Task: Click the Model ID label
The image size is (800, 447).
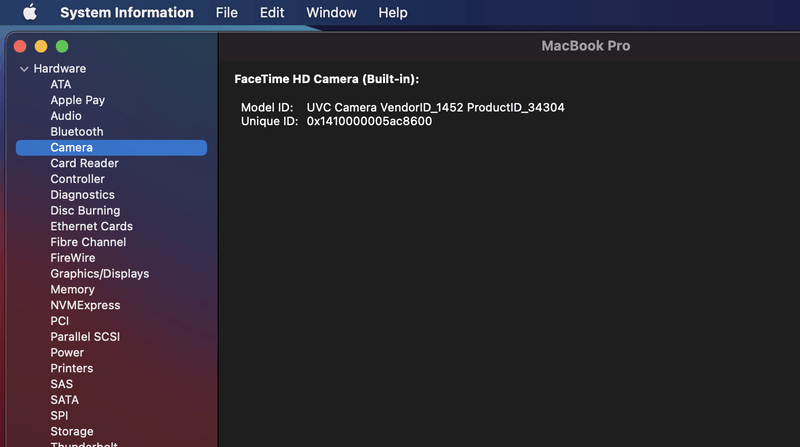Action: coord(267,108)
